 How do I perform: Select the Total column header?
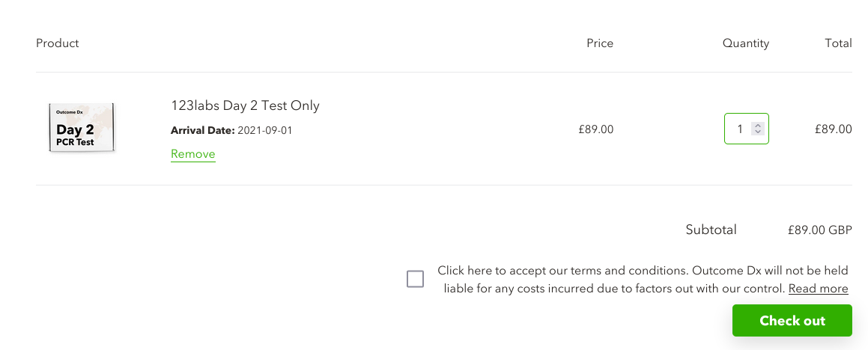click(x=839, y=43)
